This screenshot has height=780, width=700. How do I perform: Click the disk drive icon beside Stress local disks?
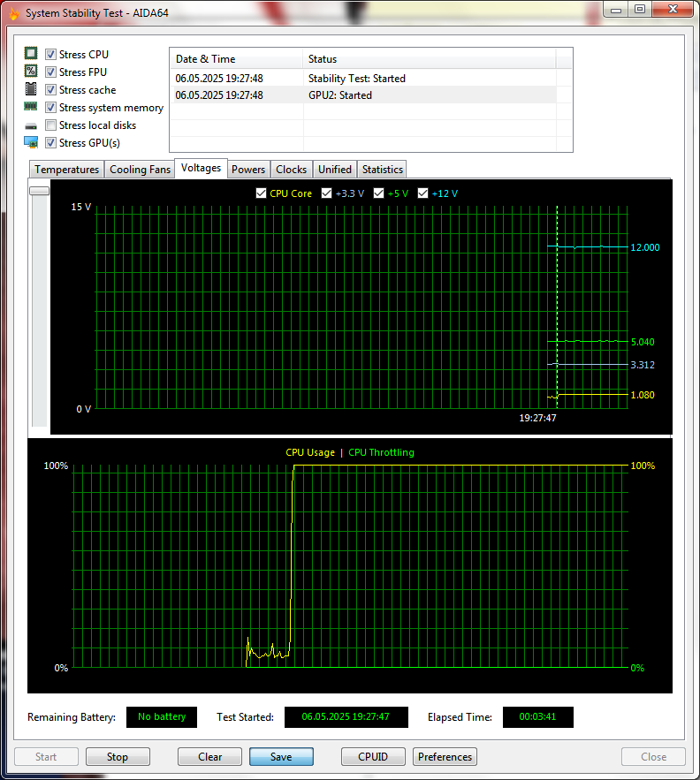31,125
